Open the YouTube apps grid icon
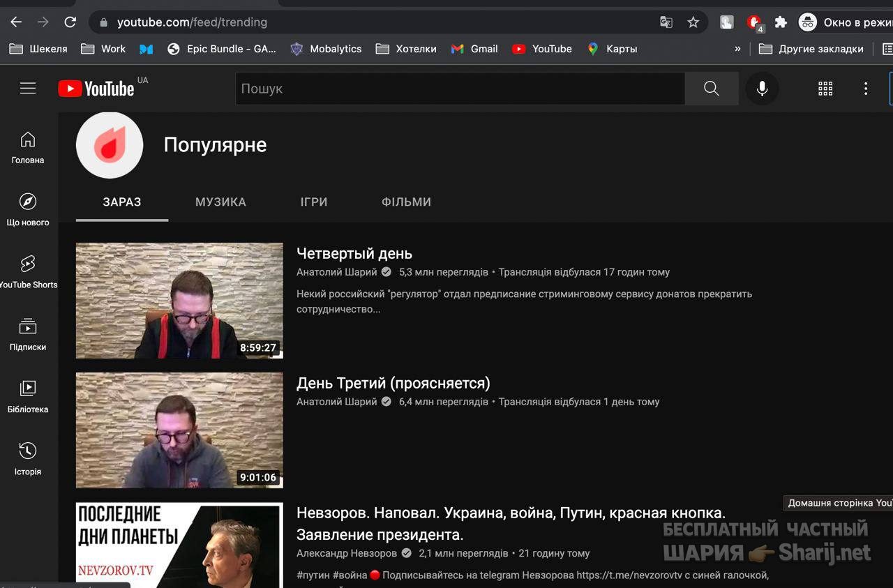This screenshot has height=588, width=893. point(825,89)
